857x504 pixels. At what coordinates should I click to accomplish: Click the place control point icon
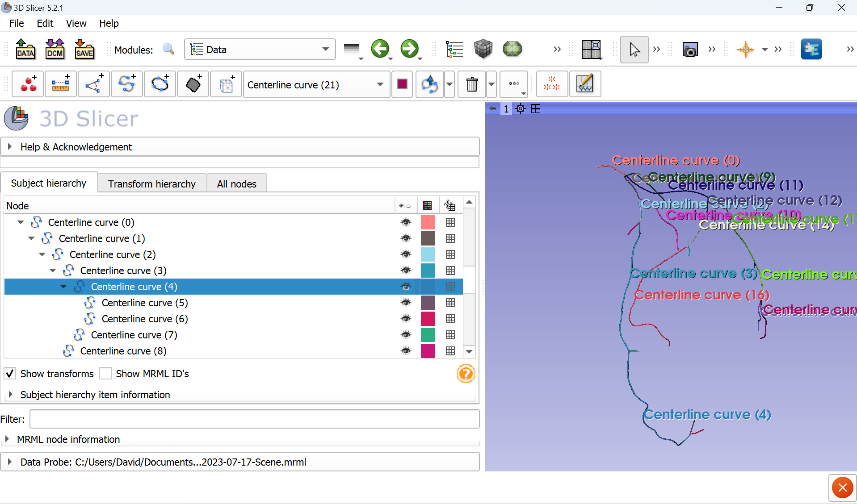tap(429, 84)
